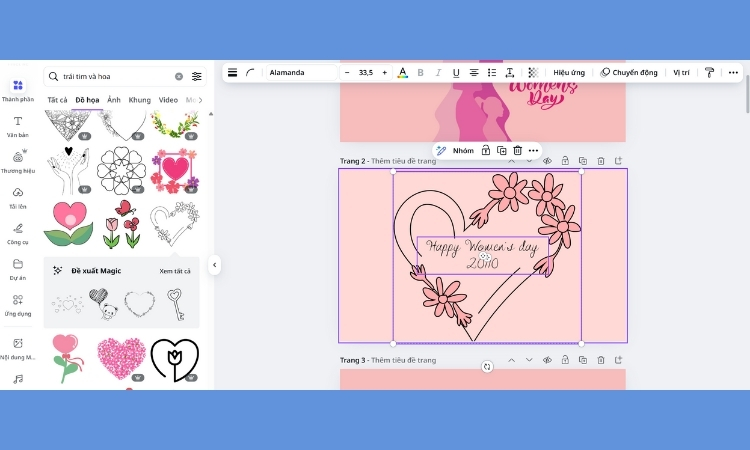The width and height of the screenshot is (750, 450).
Task: Open the Alamanda font dropdown
Action: (x=302, y=73)
